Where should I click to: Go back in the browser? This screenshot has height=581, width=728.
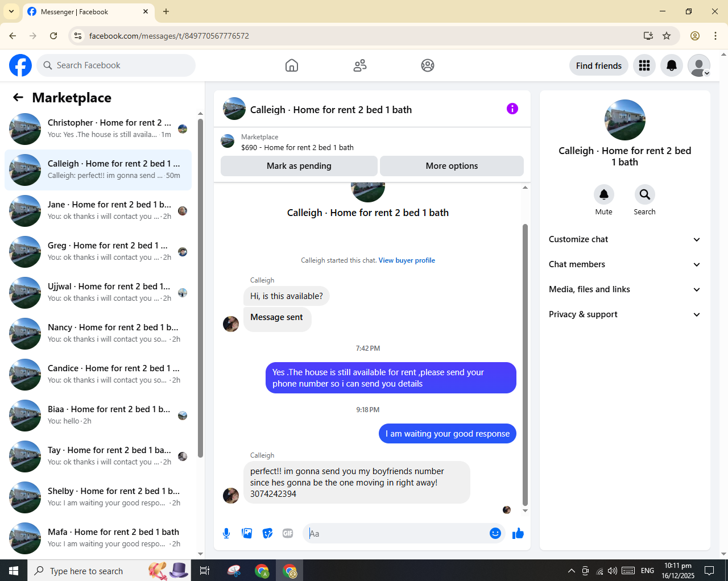click(13, 36)
